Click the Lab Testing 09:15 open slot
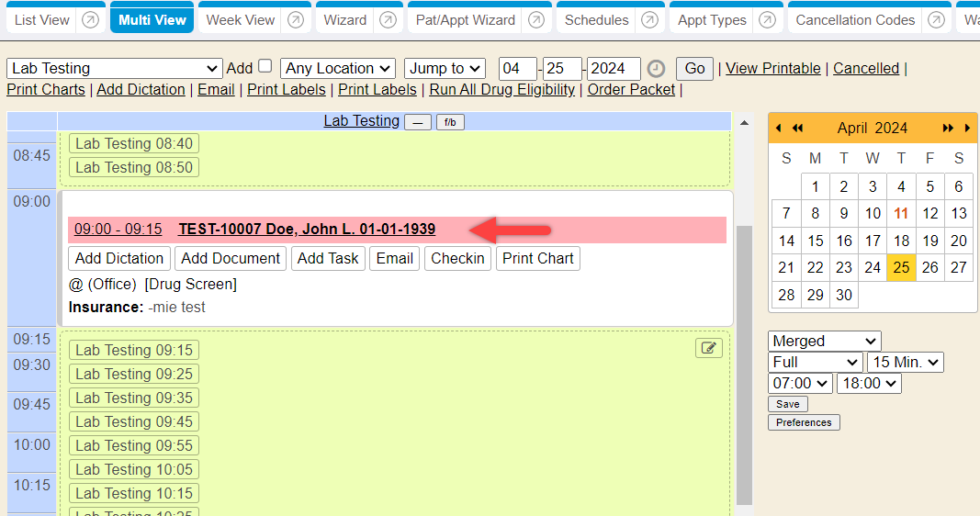The image size is (980, 516). 134,350
